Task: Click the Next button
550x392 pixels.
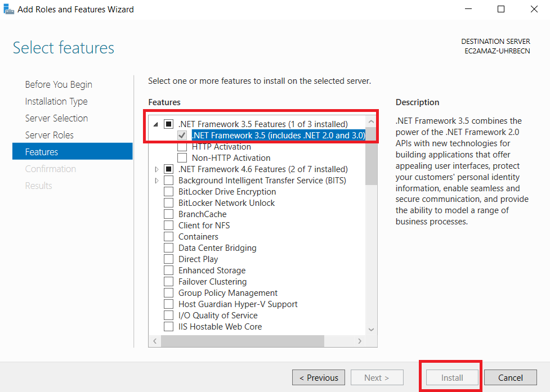Action: click(377, 377)
